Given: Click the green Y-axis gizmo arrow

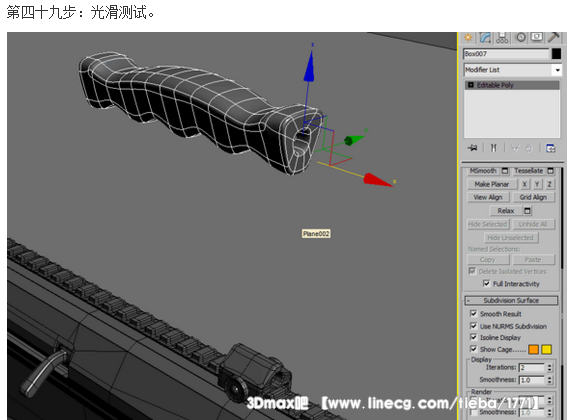Looking at the screenshot, I should tap(353, 140).
